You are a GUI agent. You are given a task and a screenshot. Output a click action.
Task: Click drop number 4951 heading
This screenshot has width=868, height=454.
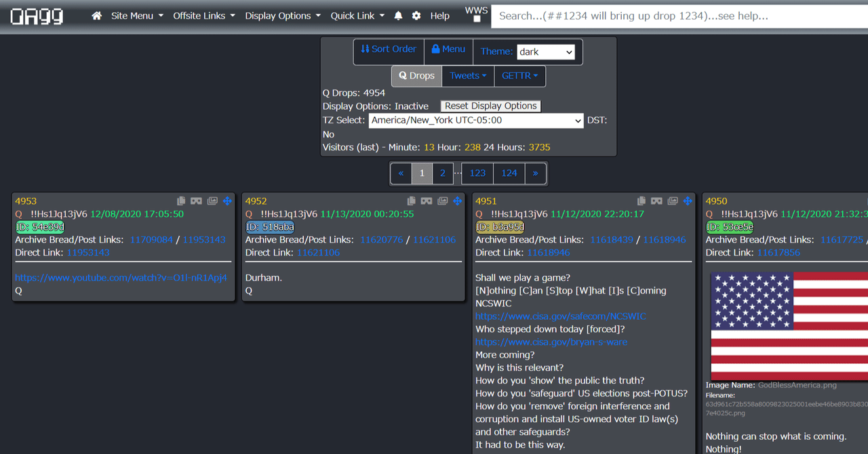click(x=486, y=201)
